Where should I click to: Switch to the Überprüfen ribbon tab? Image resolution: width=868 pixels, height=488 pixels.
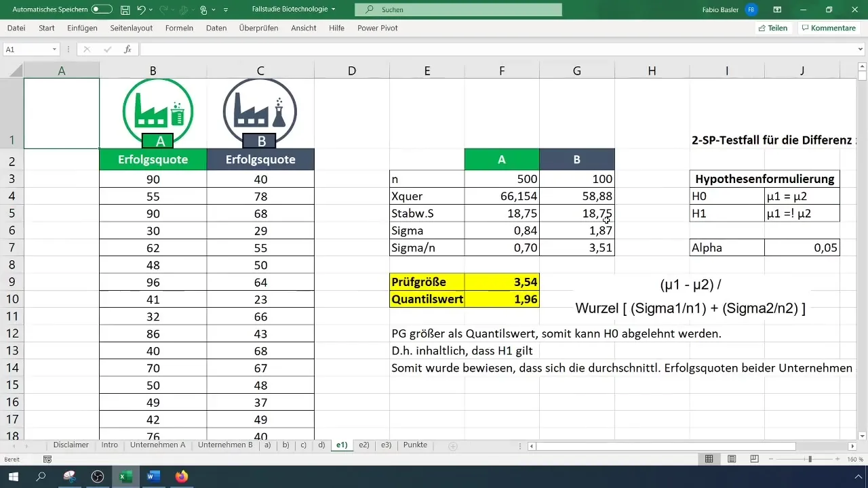[260, 28]
